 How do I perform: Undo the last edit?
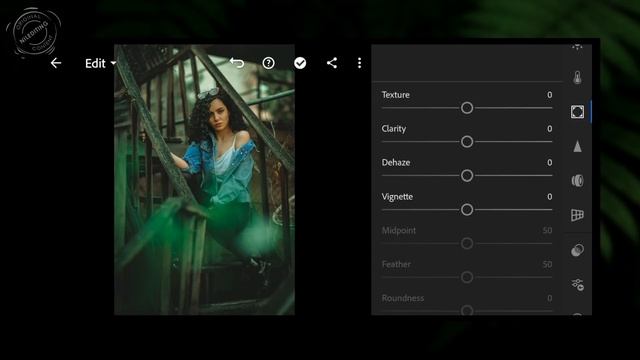(237, 62)
